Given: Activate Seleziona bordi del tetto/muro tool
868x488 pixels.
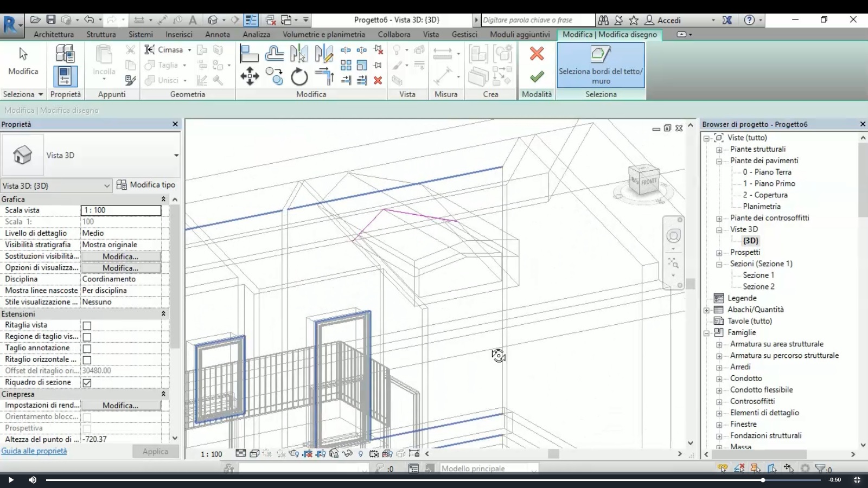Looking at the screenshot, I should coord(601,65).
